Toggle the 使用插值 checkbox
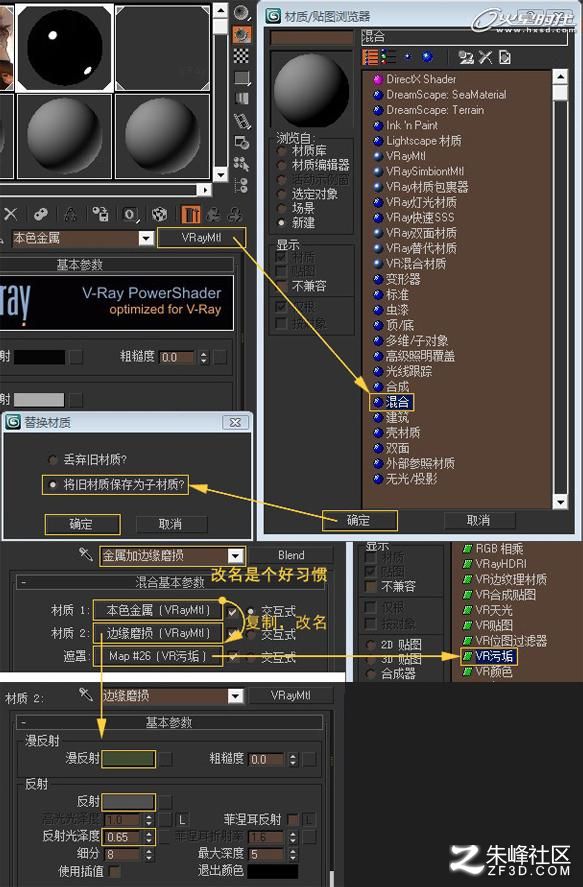 click(x=114, y=871)
